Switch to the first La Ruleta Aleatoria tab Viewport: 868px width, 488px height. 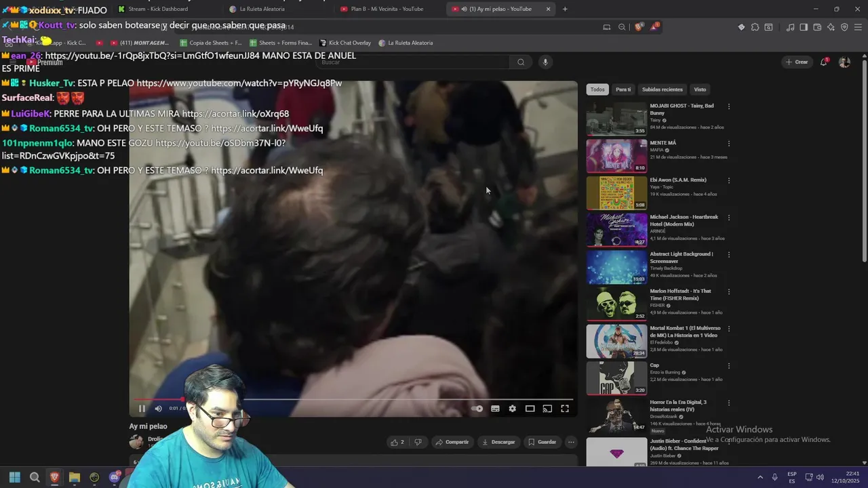278,9
